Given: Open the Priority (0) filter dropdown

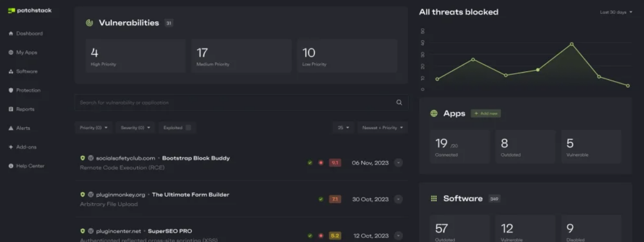Looking at the screenshot, I should [94, 127].
